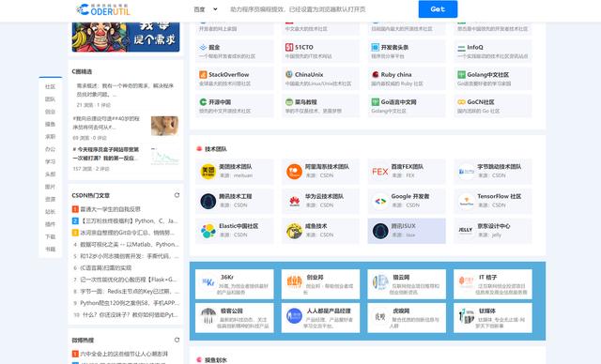
Task: Open article '【三万粉丝终极福利】Python、C、Ja...'
Action: pos(129,220)
